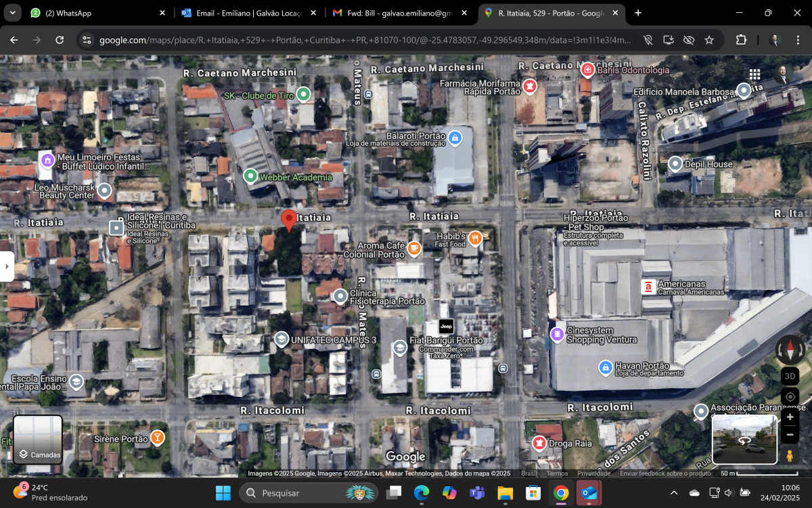812x508 pixels.
Task: Open the Google account profile picture on the map
Action: [x=784, y=75]
